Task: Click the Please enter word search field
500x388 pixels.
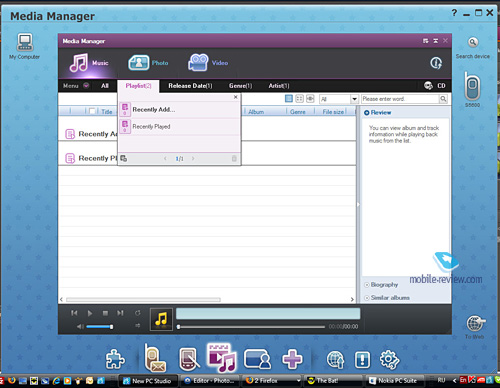Action: (400, 99)
